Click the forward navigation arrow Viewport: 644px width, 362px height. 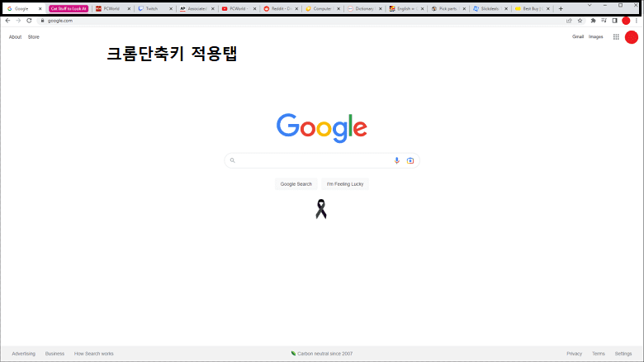(x=18, y=21)
